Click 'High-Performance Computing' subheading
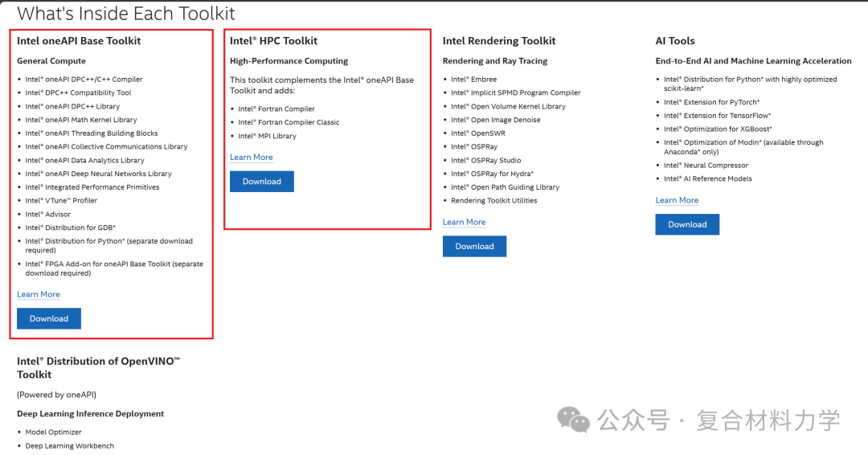The width and height of the screenshot is (868, 455). 289,61
